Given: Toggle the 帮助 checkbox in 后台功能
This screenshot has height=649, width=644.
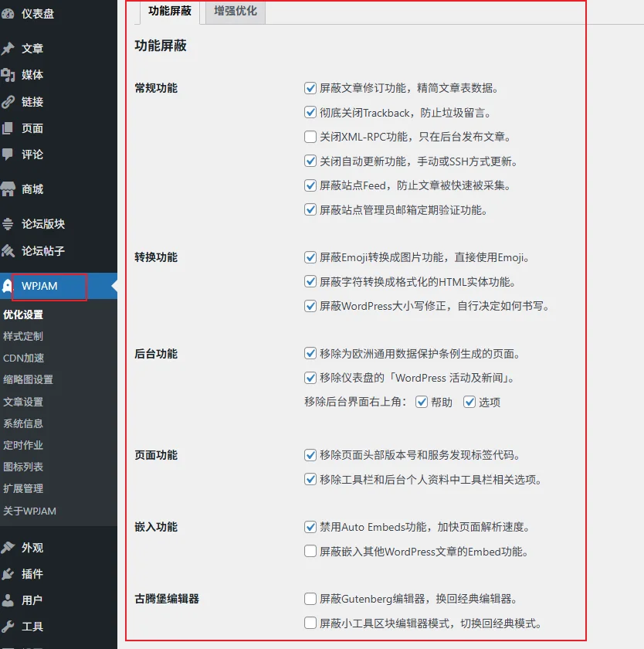Looking at the screenshot, I should point(422,403).
